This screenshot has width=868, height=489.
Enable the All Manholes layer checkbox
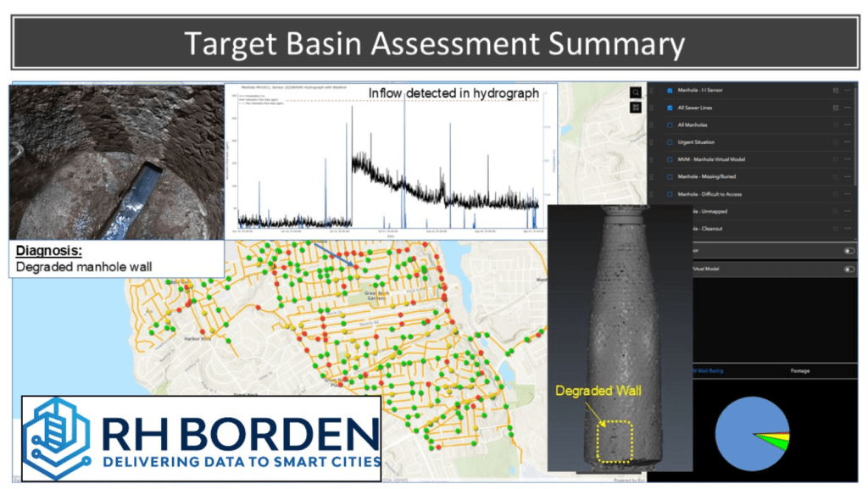pos(670,125)
